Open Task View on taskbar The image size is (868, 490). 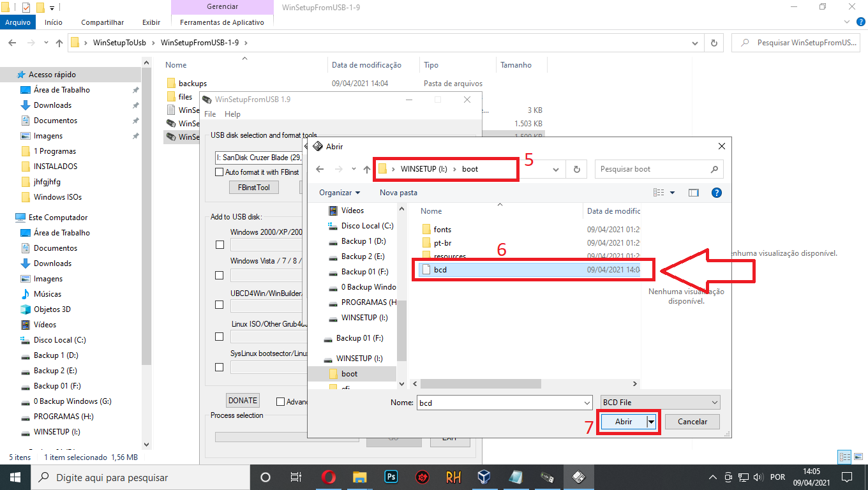tap(296, 477)
